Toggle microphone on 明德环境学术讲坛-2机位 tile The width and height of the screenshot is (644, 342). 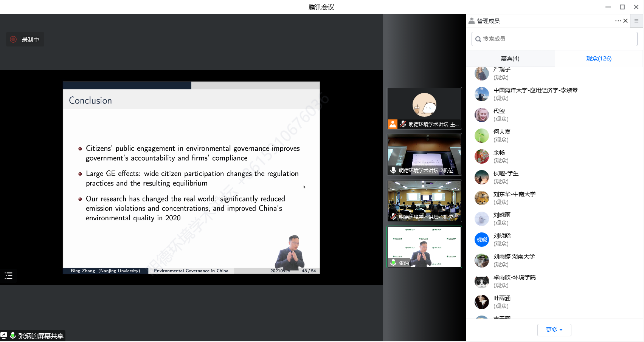(393, 170)
